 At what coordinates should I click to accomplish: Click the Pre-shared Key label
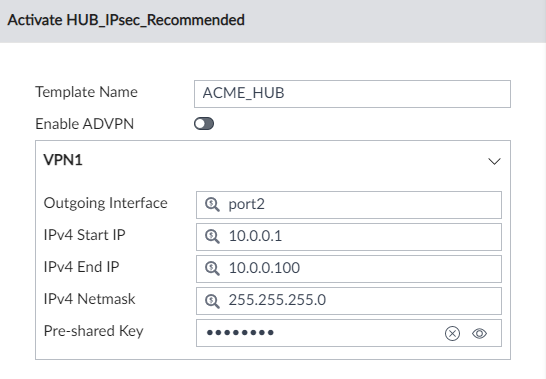[x=94, y=331]
